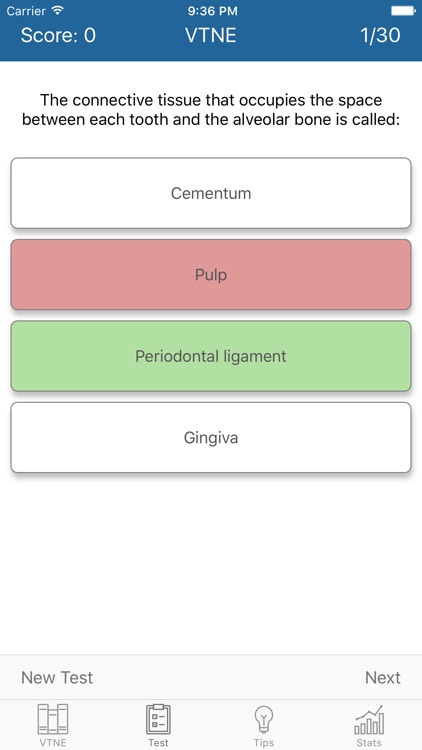This screenshot has height=750, width=422.
Task: Tap the 1/30 question progress indicator
Action: click(381, 35)
